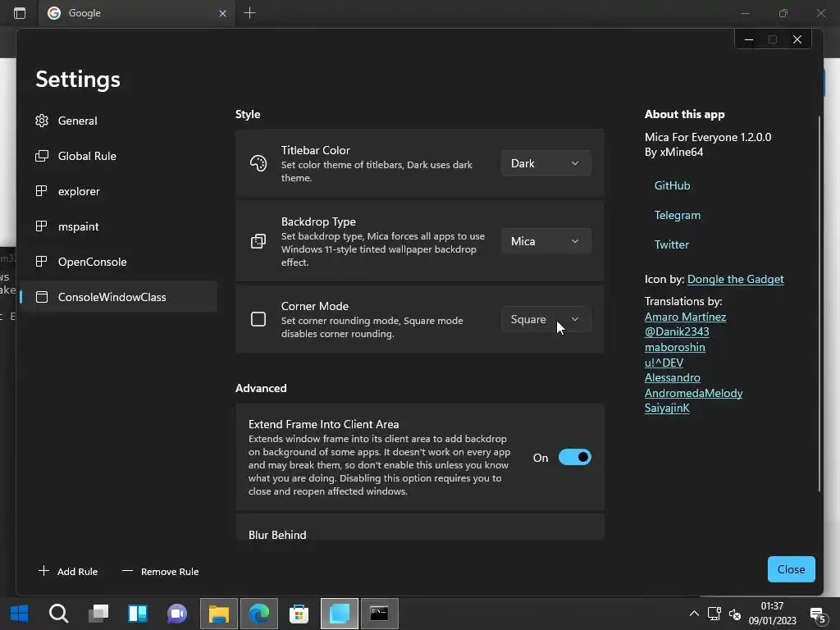The height and width of the screenshot is (630, 840).
Task: Select the Global Rule entry
Action: pyautogui.click(x=119, y=156)
